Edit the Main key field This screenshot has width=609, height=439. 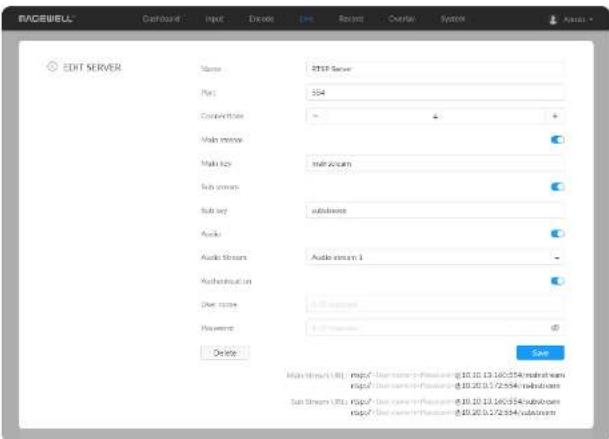click(435, 164)
